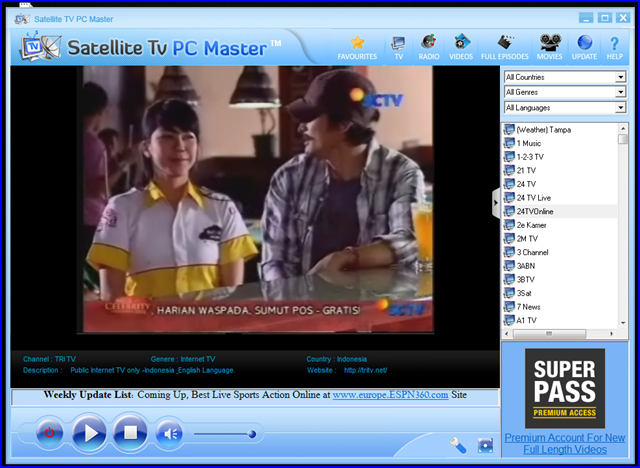Screen dimensions: 640x468
Task: Maximize the application window
Action: tap(604, 18)
